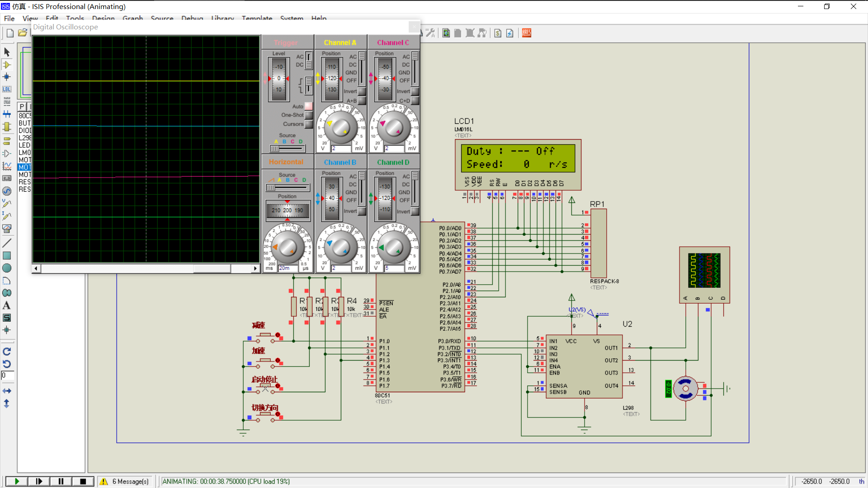Image resolution: width=868 pixels, height=488 pixels.
Task: Open the Tools menu
Action: tap(75, 19)
